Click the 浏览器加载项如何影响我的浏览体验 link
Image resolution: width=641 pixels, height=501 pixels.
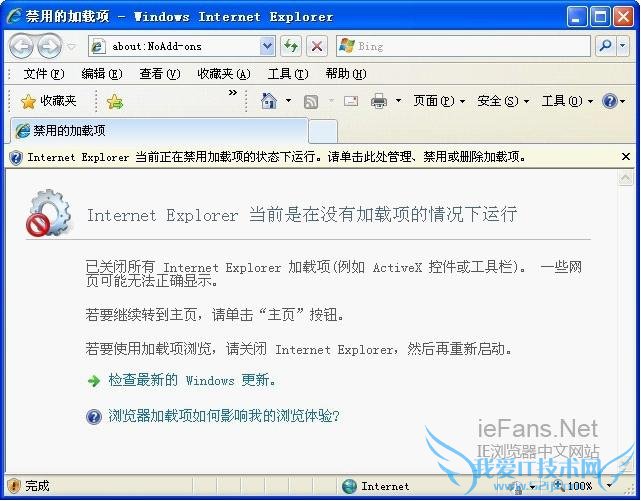224,416
